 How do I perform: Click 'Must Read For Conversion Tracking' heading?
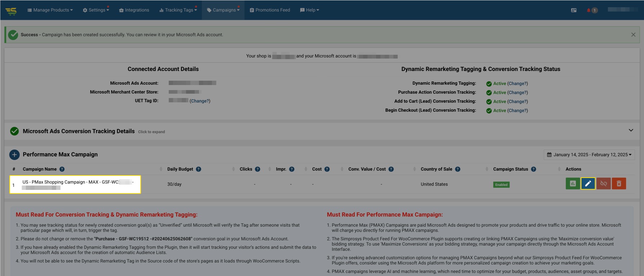107,215
